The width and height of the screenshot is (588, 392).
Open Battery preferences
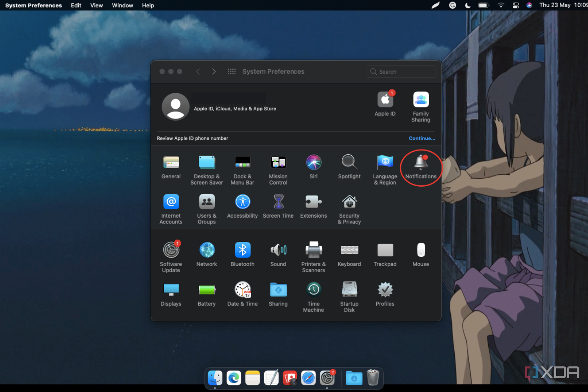(x=207, y=290)
